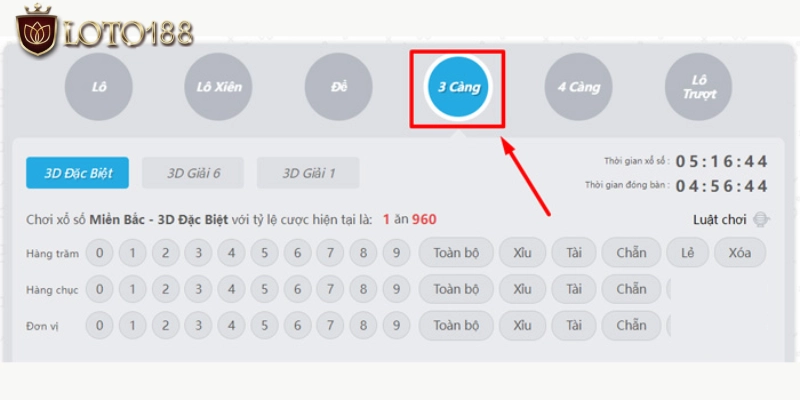Toggle digit 0 in Hàng trăm row
The image size is (800, 400).
(99, 252)
